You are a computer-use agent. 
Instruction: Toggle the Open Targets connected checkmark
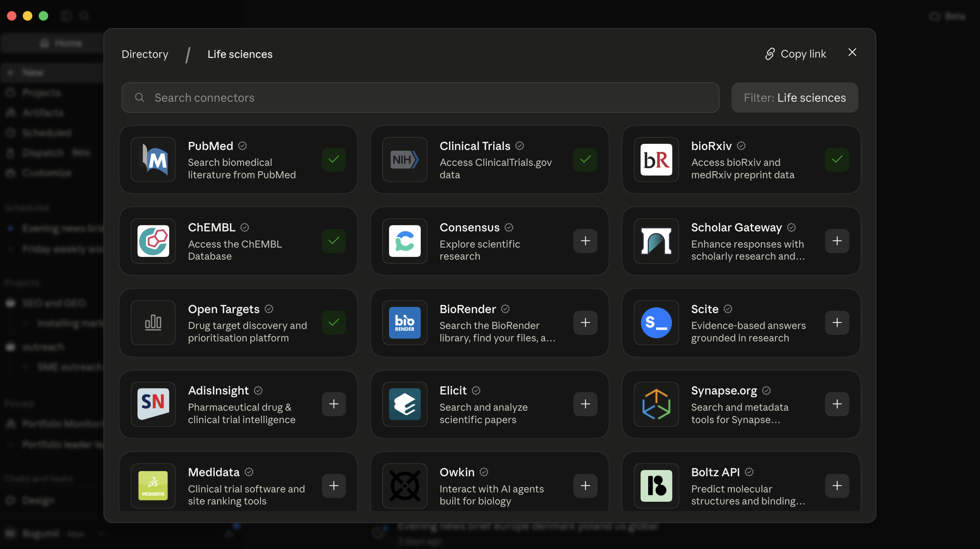334,323
